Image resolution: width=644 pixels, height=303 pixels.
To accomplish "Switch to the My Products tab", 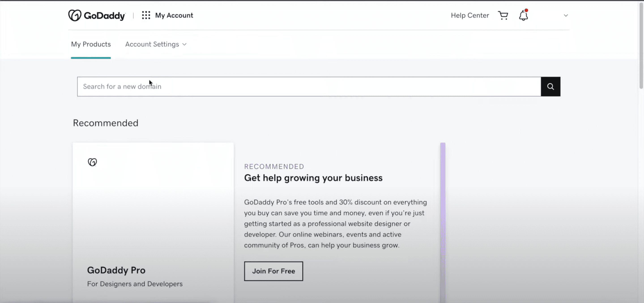I will point(91,44).
